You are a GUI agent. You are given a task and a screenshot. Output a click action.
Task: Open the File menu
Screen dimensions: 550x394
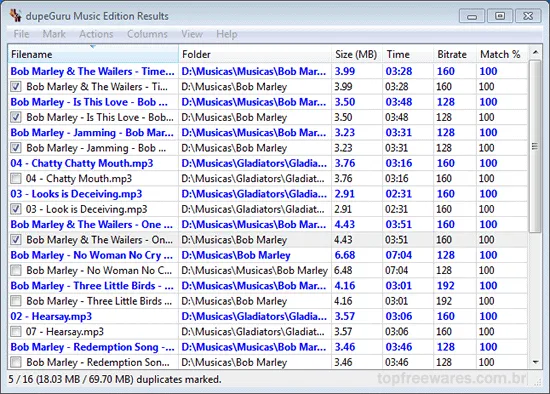[x=21, y=34]
